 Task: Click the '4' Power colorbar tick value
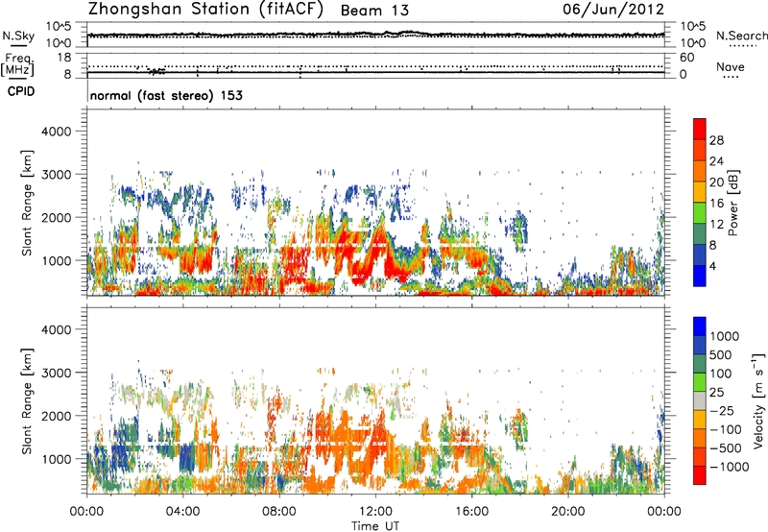coord(712,267)
